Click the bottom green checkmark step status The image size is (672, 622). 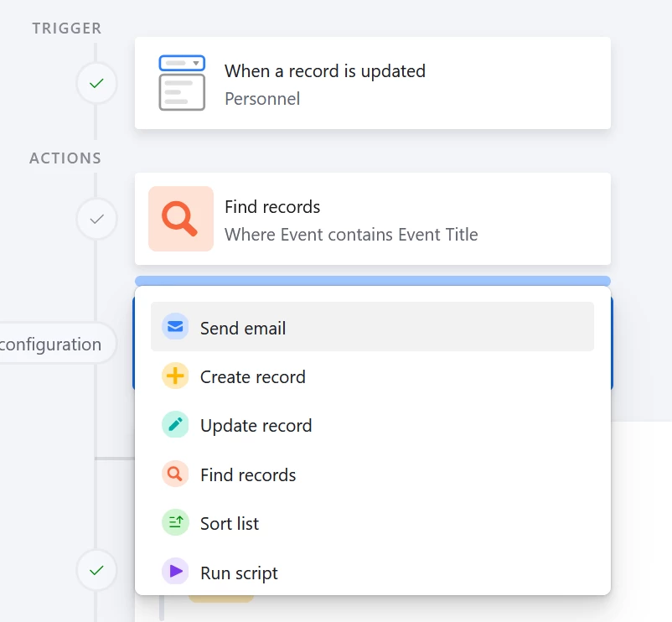[x=96, y=571]
